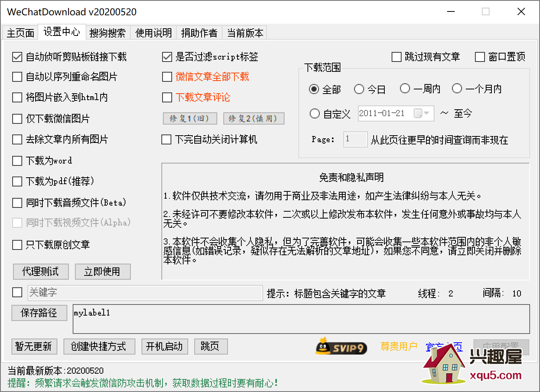
Task: Click the Page number input box
Action: (355, 139)
